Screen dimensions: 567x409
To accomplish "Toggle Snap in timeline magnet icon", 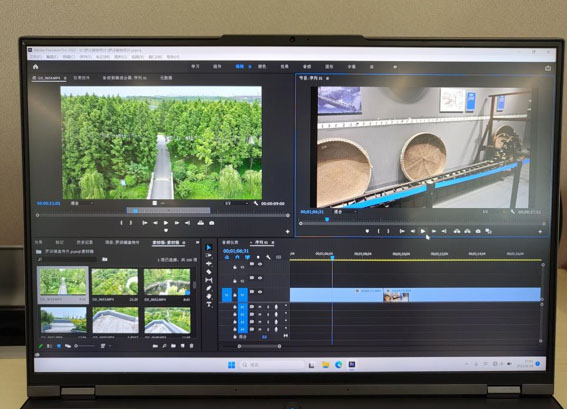I will (x=237, y=257).
